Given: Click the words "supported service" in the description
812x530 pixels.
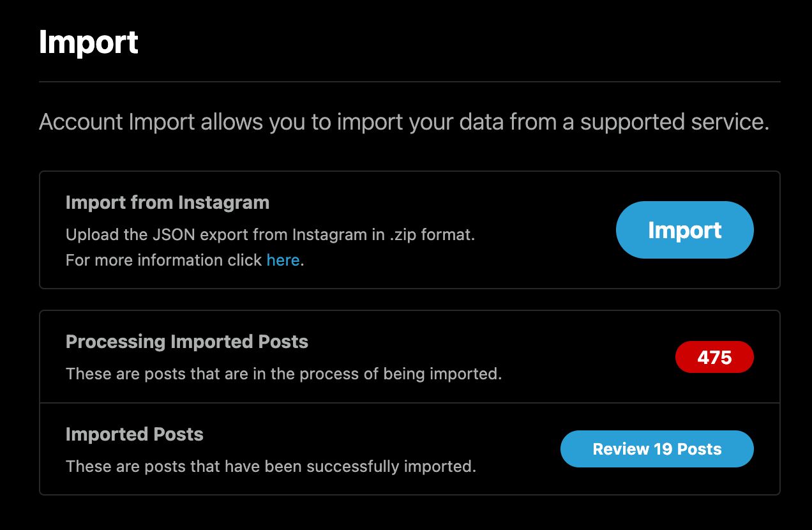Looking at the screenshot, I should pos(673,121).
